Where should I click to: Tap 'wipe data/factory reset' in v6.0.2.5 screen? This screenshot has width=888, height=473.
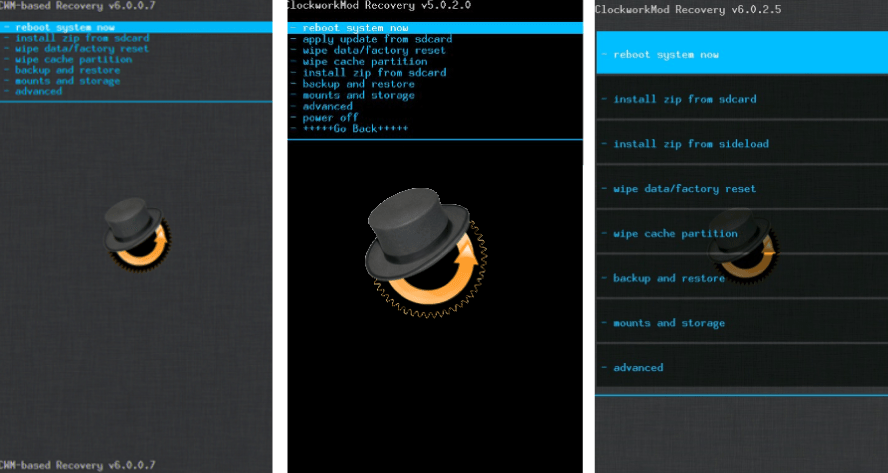(742, 189)
